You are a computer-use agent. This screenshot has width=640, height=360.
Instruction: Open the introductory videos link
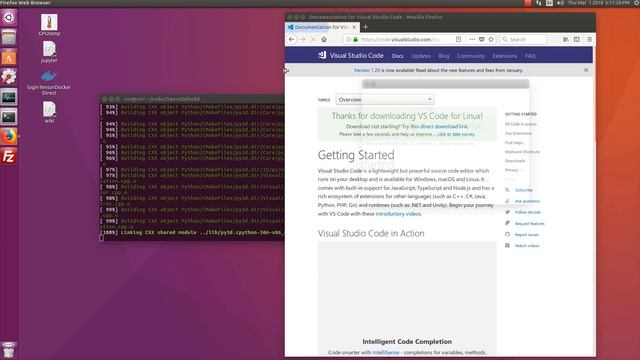398,214
